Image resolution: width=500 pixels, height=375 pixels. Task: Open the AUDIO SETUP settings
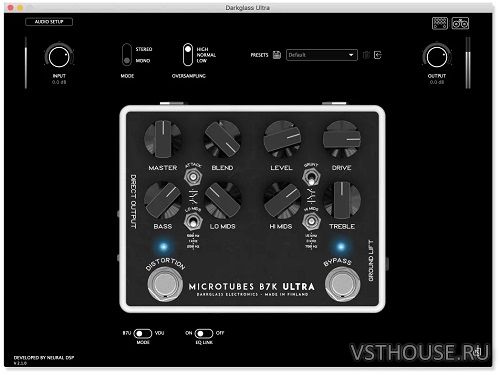[x=49, y=22]
